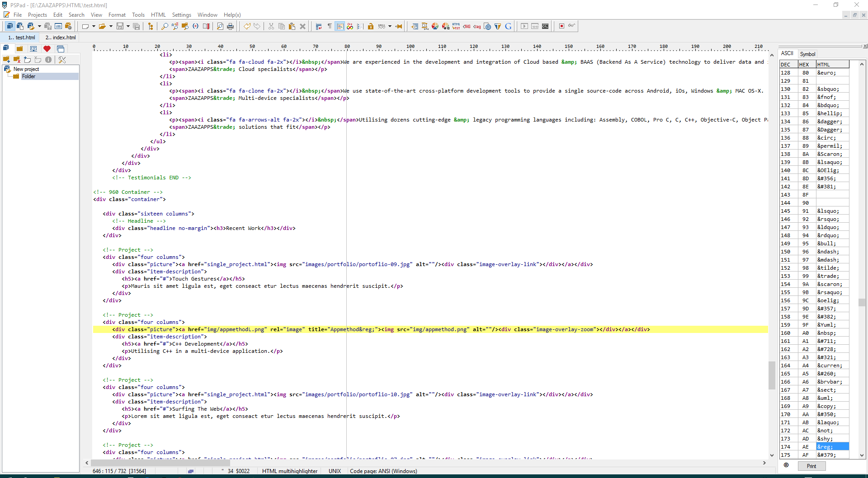Open the spell check dropdown arrow
The height and width of the screenshot is (478, 868).
tap(390, 26)
